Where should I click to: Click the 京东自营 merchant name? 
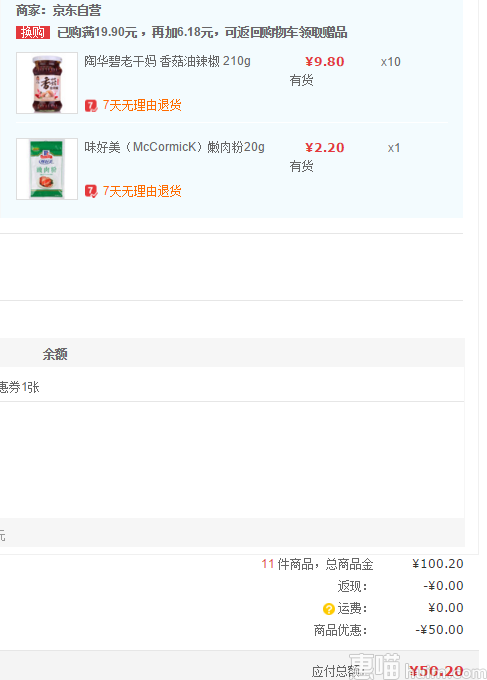pos(77,10)
